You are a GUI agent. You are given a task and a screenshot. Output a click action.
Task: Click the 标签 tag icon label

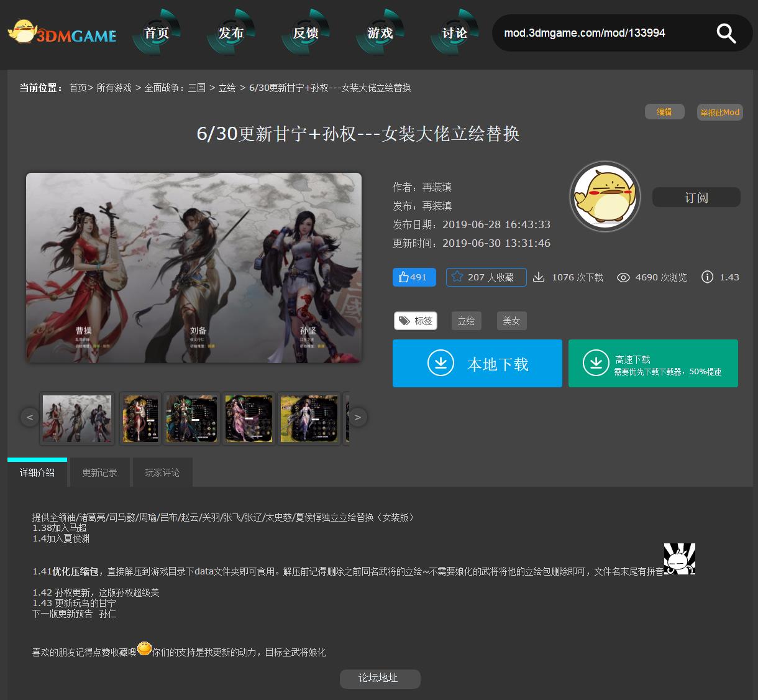pyautogui.click(x=416, y=321)
